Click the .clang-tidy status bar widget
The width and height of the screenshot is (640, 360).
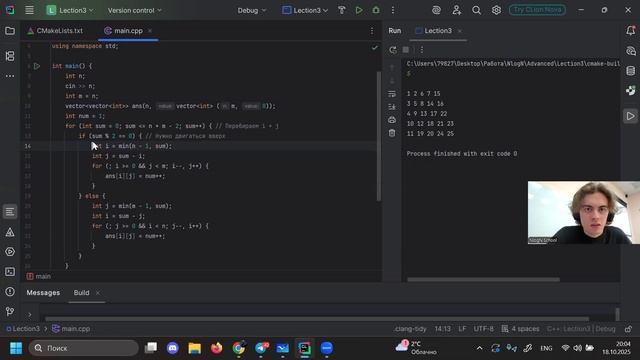410,329
